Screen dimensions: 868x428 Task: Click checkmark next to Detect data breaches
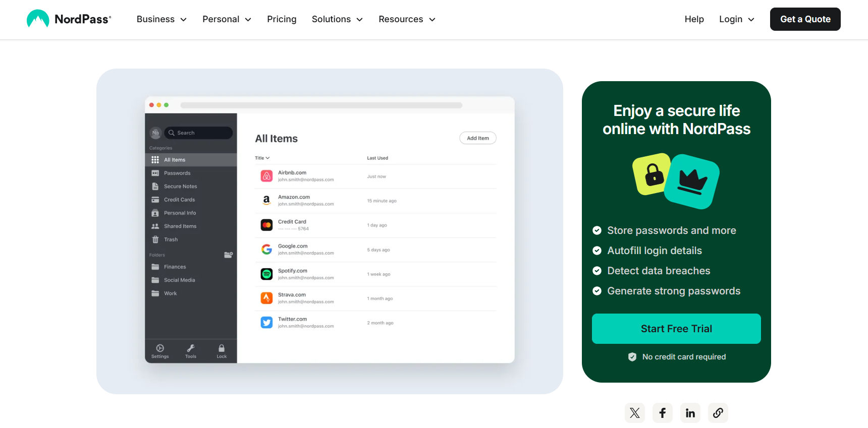(x=597, y=271)
